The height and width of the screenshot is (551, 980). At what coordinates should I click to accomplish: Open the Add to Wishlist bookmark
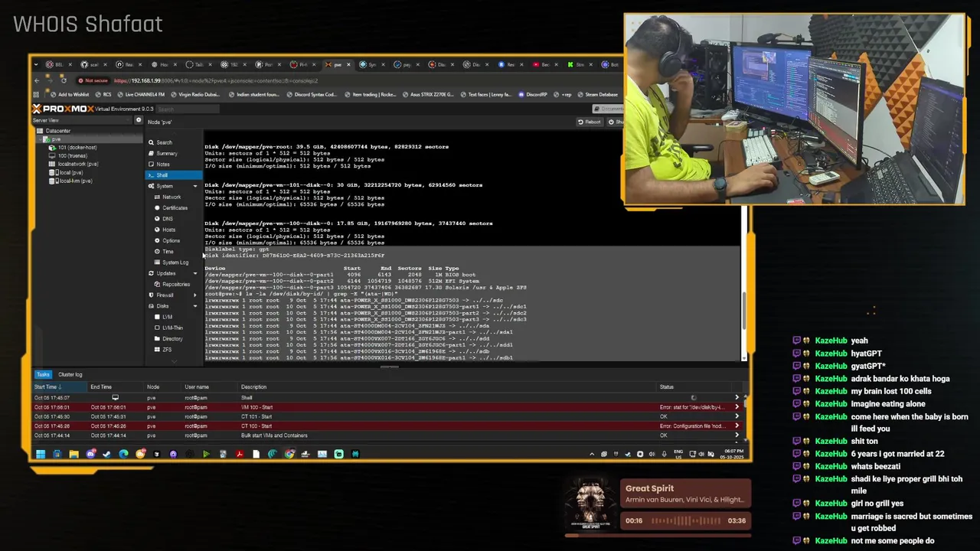[x=70, y=95]
